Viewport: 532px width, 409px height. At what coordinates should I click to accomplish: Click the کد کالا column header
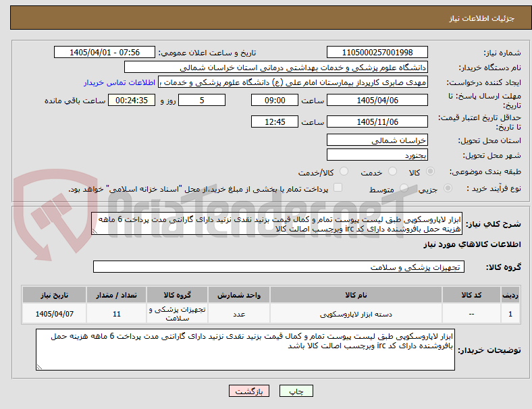pyautogui.click(x=471, y=295)
